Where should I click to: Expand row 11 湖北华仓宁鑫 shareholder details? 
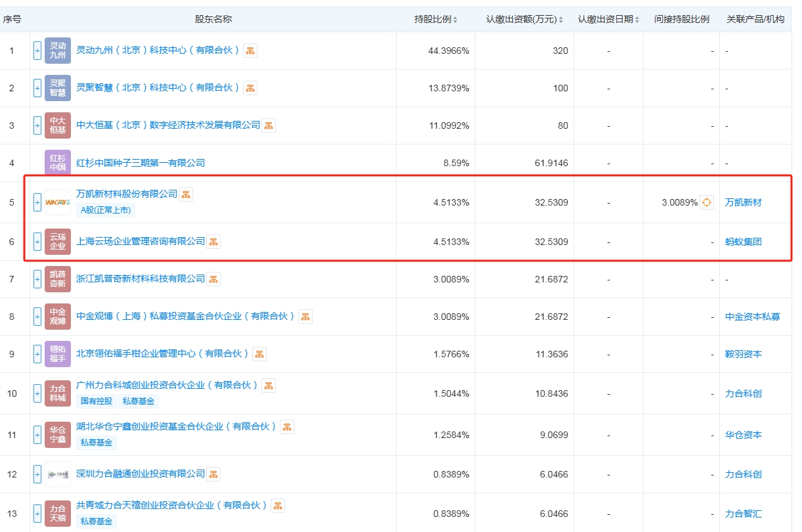(x=37, y=435)
